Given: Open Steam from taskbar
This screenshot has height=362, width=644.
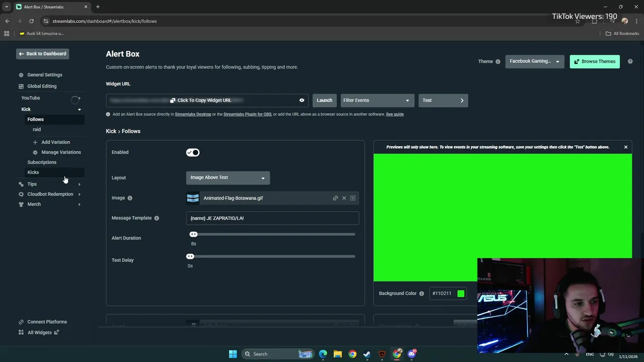Looking at the screenshot, I should pos(367,354).
